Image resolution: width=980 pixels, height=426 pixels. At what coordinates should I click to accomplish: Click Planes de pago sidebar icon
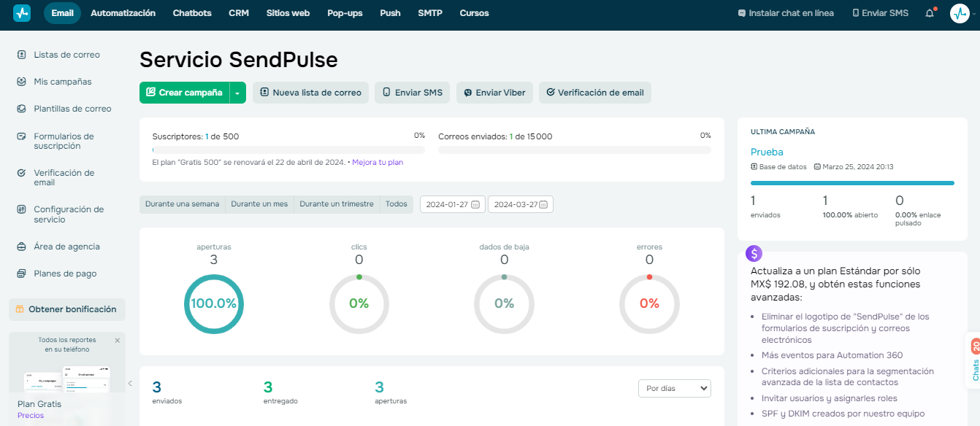21,274
